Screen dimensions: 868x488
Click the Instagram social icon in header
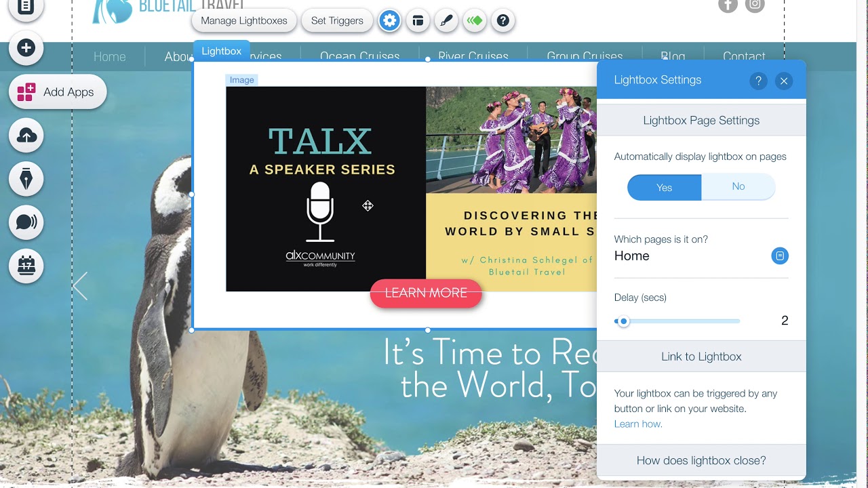[x=755, y=5]
